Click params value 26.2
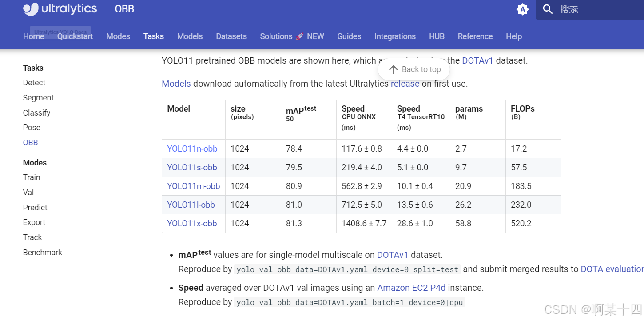The image size is (644, 321). tap(463, 205)
